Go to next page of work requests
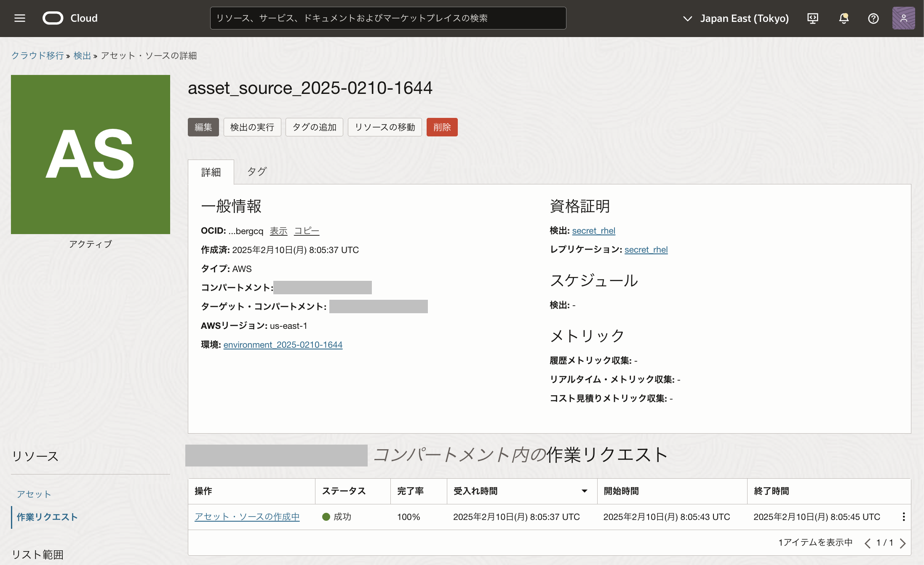This screenshot has height=565, width=924. pyautogui.click(x=903, y=543)
